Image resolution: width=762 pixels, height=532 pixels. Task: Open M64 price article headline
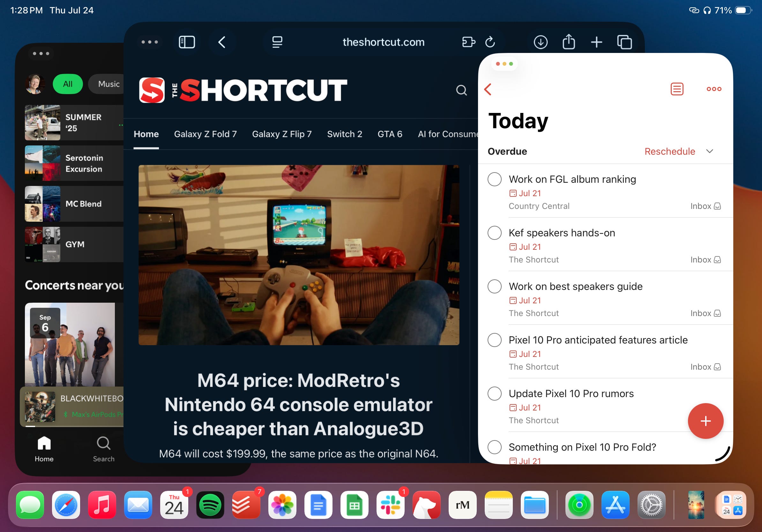(298, 404)
